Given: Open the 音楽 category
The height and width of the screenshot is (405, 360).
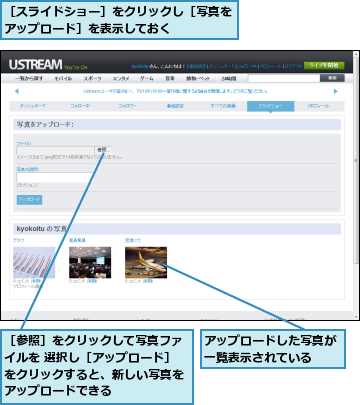Looking at the screenshot, I should pyautogui.click(x=170, y=79).
